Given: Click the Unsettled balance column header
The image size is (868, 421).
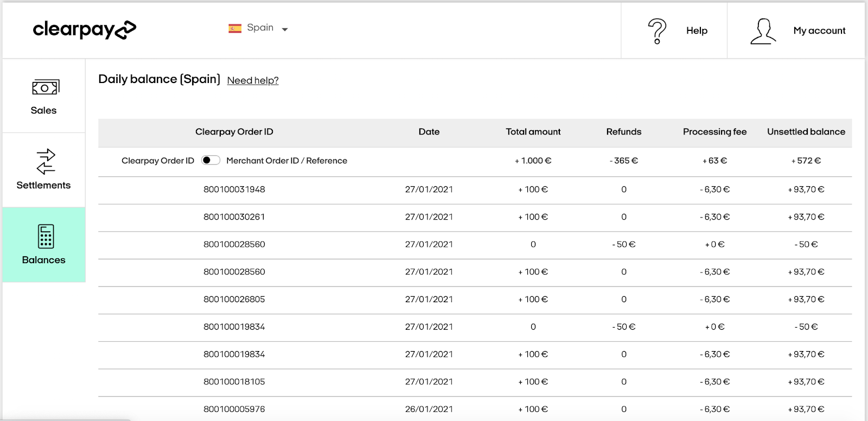Looking at the screenshot, I should point(806,132).
